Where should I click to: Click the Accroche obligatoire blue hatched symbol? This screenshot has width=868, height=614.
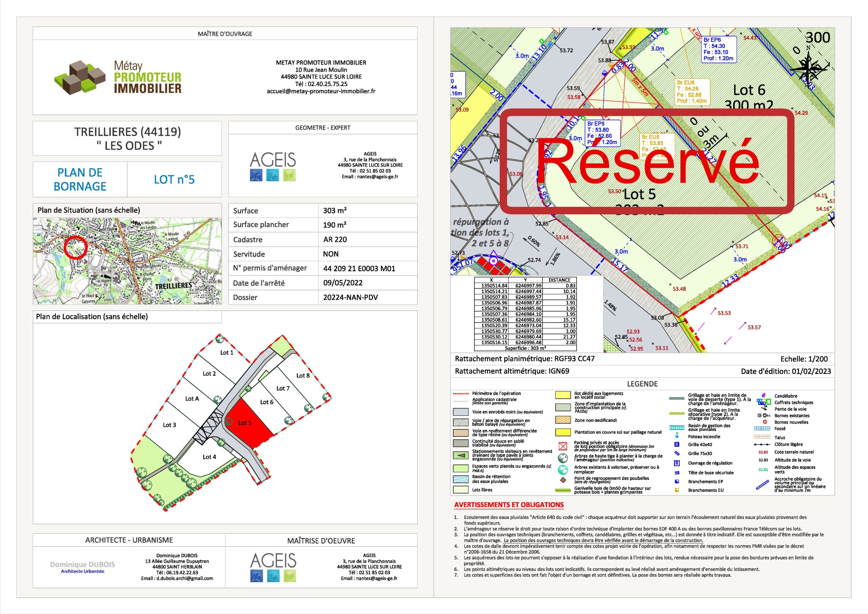(762, 485)
